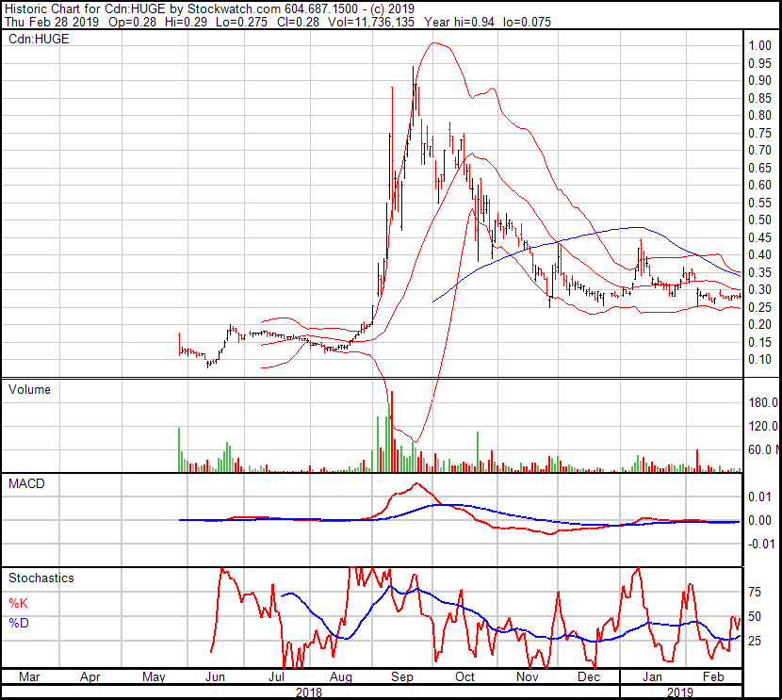Click the 'Jun' month label
This screenshot has width=782, height=700.
[215, 676]
